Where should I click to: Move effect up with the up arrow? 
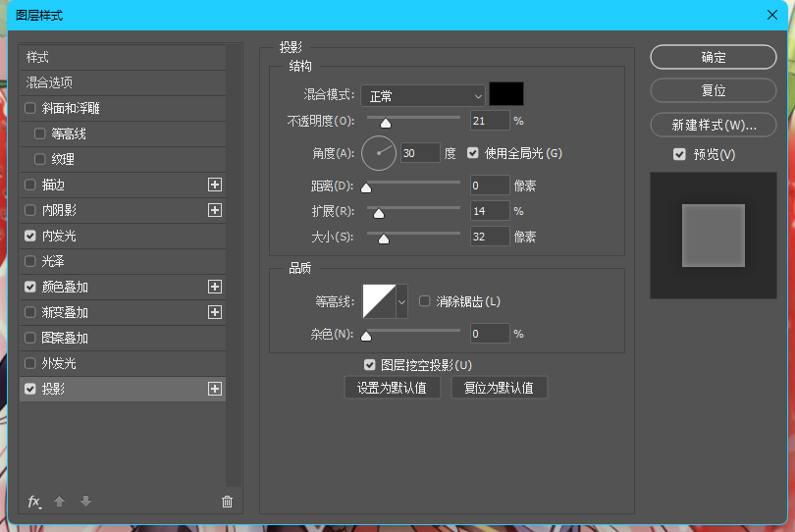click(x=59, y=502)
